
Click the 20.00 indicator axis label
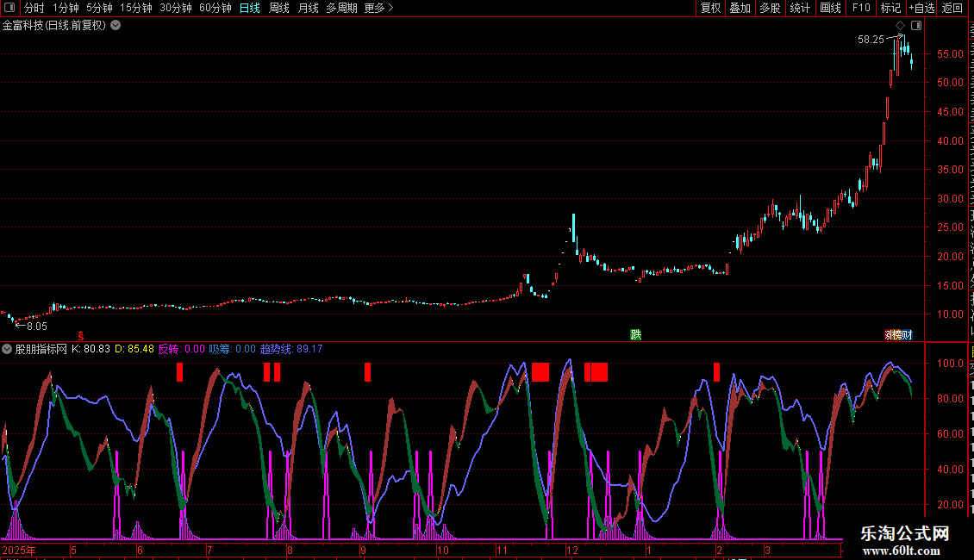950,505
